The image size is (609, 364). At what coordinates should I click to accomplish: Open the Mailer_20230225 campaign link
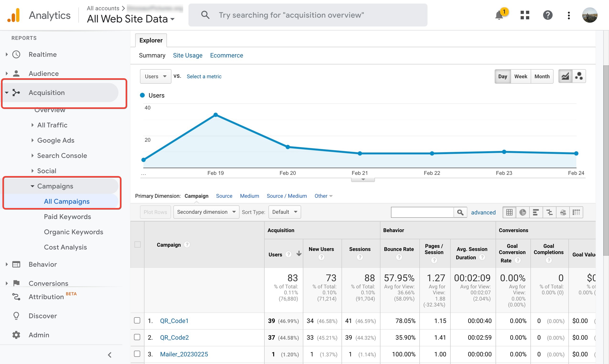pyautogui.click(x=184, y=354)
